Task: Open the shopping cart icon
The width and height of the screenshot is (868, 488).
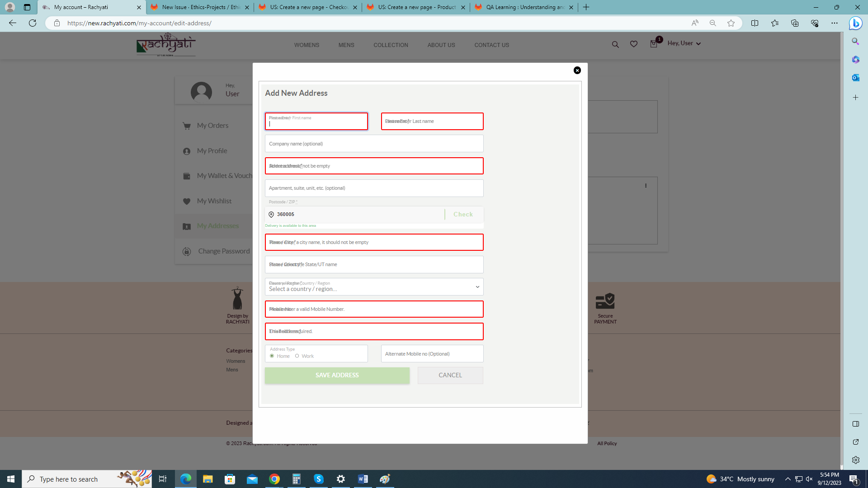Action: [x=654, y=44]
